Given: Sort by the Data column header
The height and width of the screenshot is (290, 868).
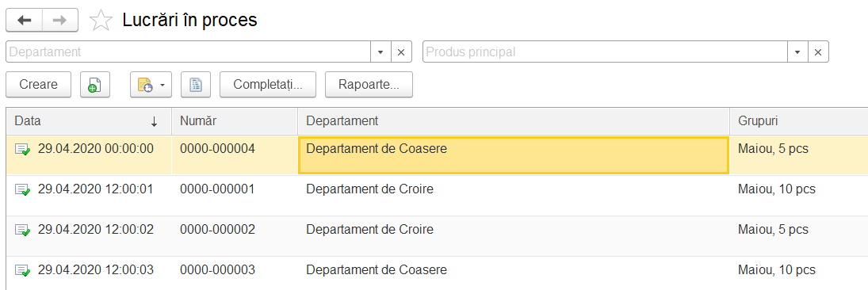Looking at the screenshot, I should point(89,121).
